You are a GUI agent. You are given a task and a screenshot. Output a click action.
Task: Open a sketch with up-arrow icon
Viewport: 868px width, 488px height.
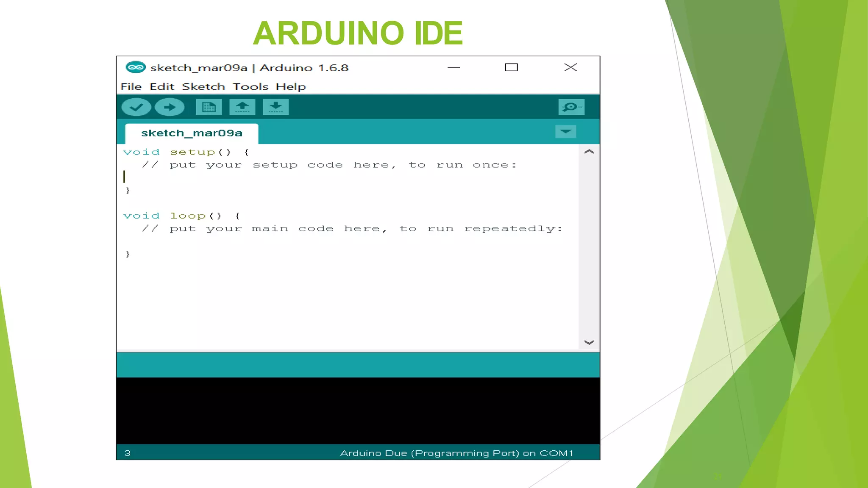pos(242,107)
